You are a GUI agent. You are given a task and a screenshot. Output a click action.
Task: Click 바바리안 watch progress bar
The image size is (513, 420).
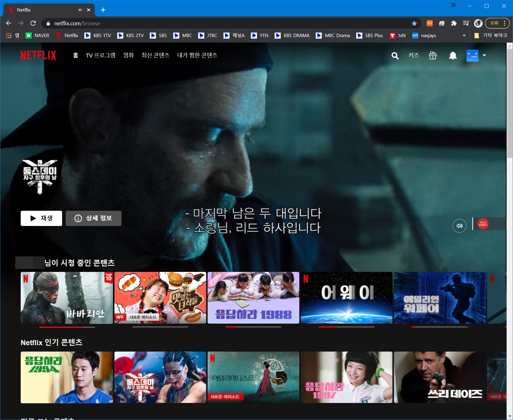click(x=67, y=327)
